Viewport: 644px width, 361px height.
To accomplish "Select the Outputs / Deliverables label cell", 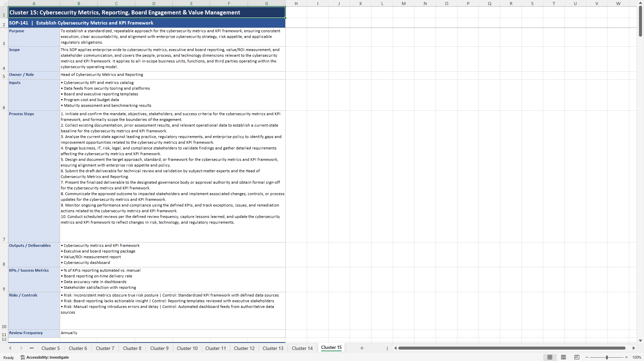I will click(x=34, y=255).
